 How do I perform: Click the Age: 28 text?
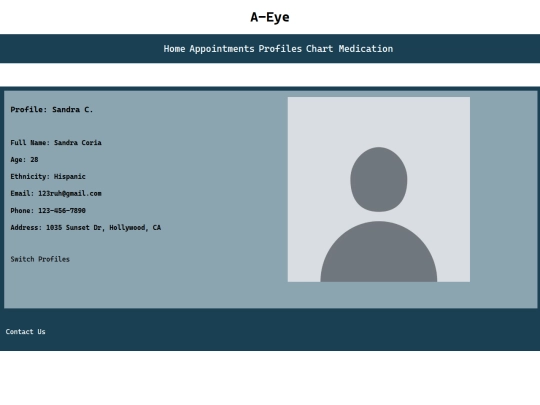click(x=24, y=160)
